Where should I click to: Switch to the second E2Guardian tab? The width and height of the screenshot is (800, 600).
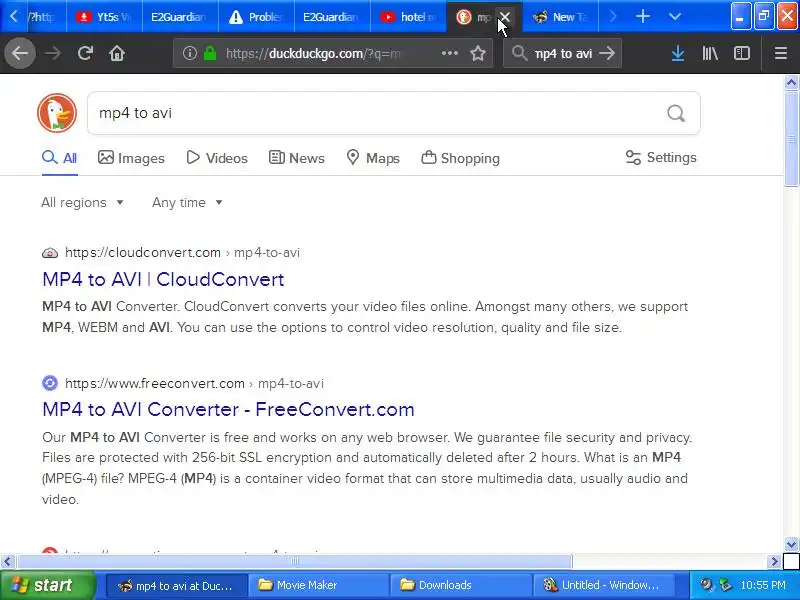click(332, 17)
